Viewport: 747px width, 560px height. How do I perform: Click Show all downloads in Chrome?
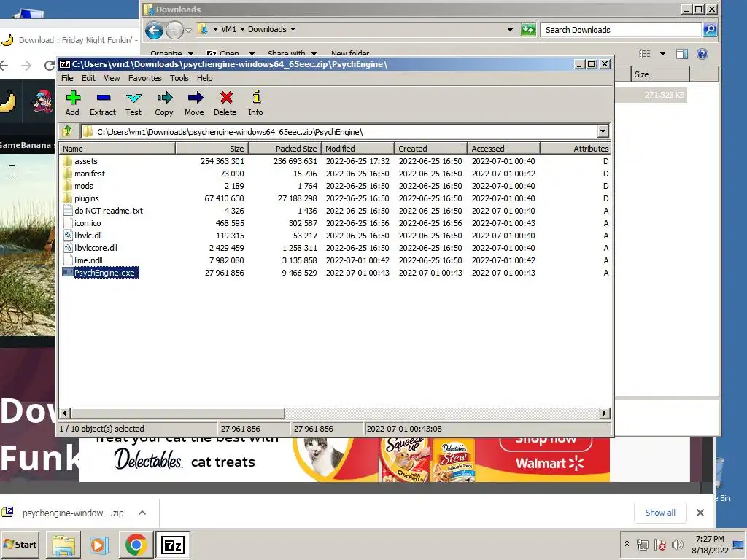[x=659, y=513]
